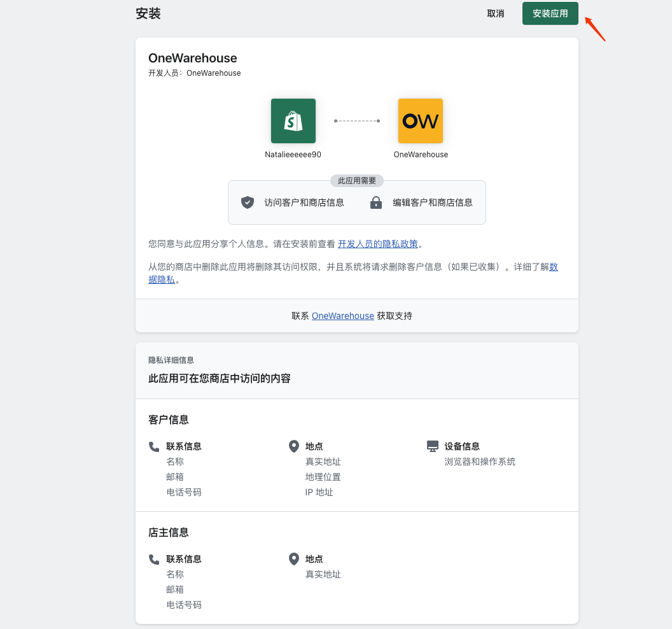Click the green 安装应用 button
Viewport: 672px width, 629px height.
[x=550, y=13]
